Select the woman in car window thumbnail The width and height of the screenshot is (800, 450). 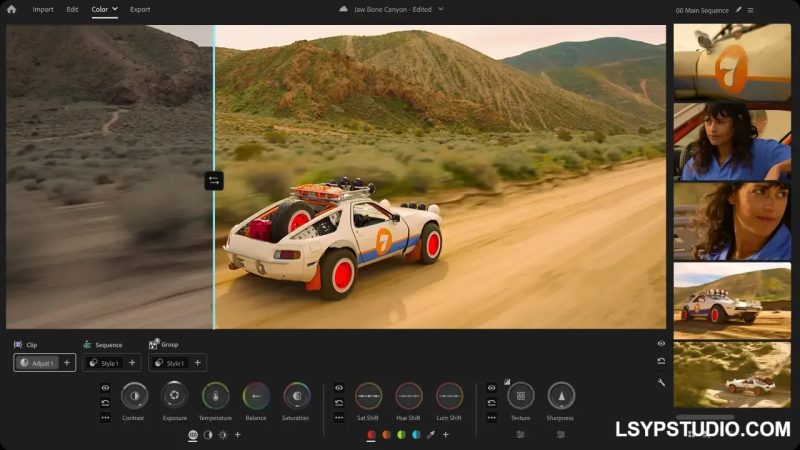tap(732, 141)
